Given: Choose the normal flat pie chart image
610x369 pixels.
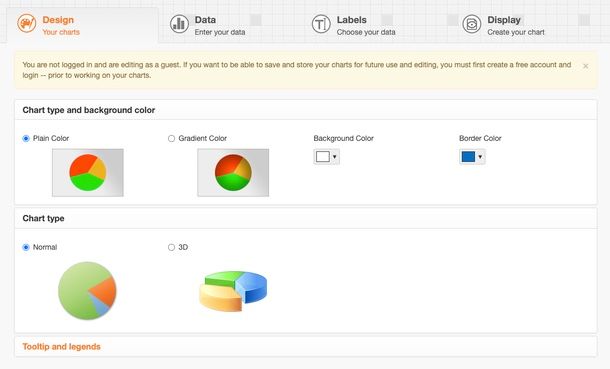Looking at the screenshot, I should click(x=87, y=290).
